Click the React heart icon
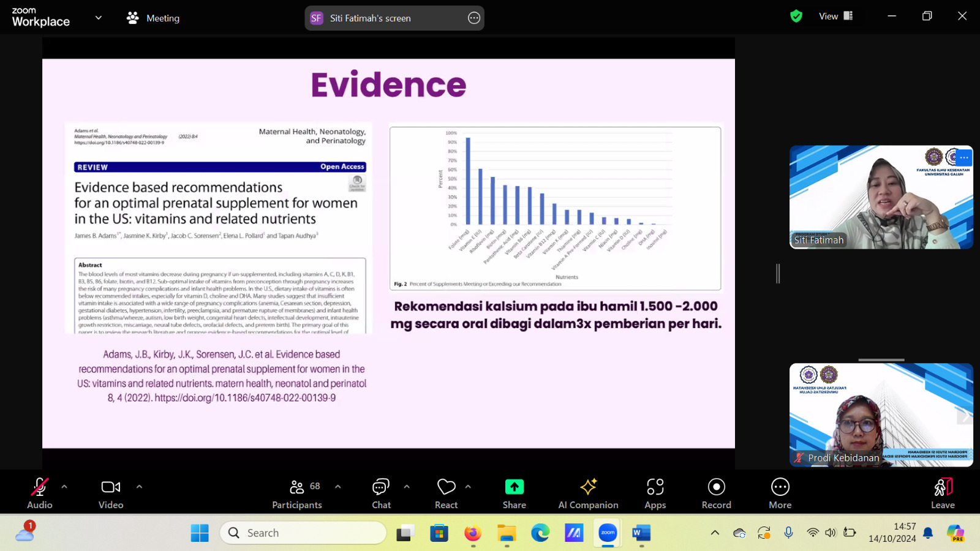980x551 pixels. point(446,492)
